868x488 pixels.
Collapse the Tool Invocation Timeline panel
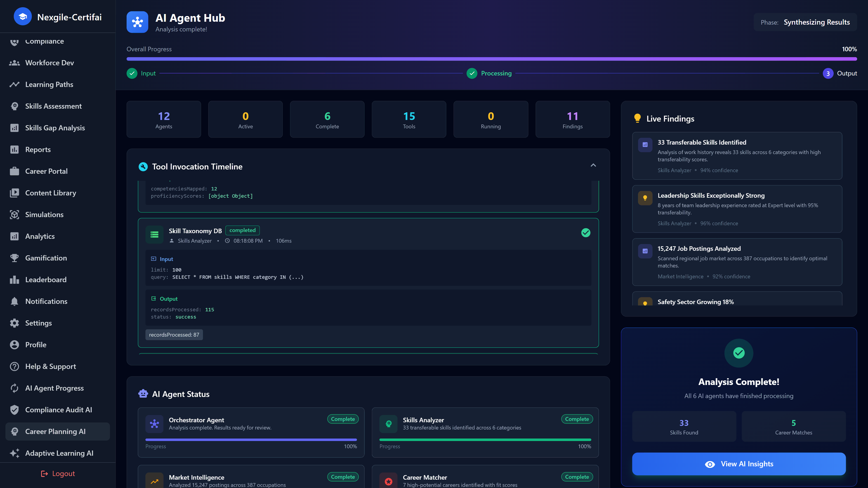click(593, 165)
